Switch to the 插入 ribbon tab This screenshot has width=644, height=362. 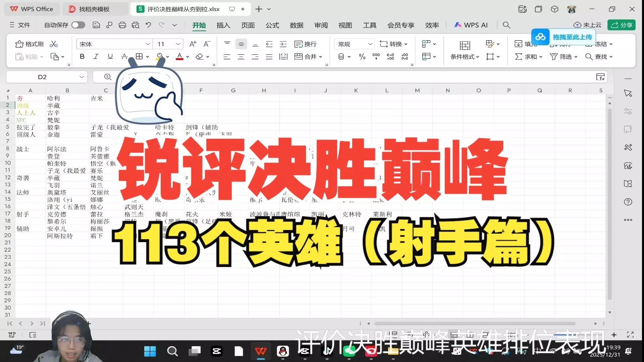pos(223,25)
